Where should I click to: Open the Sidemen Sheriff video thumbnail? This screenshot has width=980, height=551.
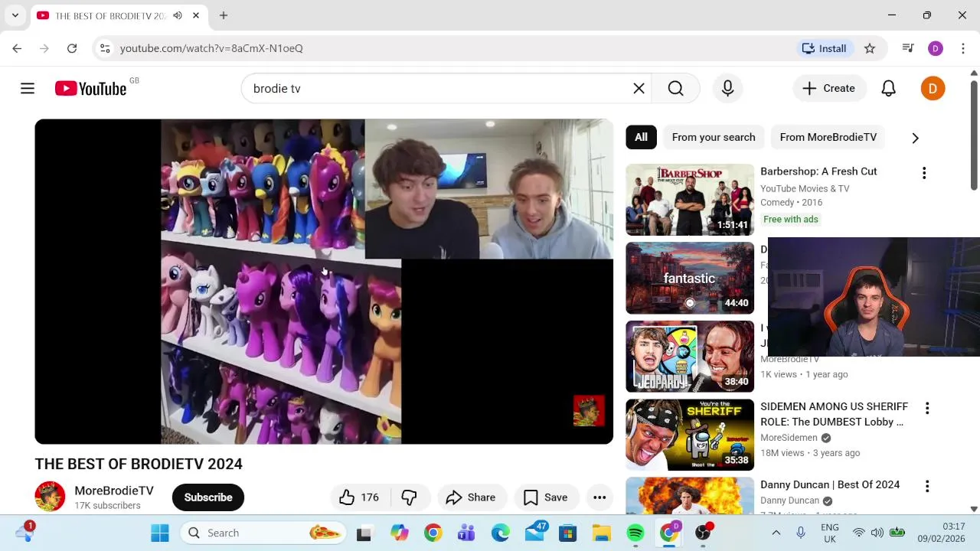690,435
